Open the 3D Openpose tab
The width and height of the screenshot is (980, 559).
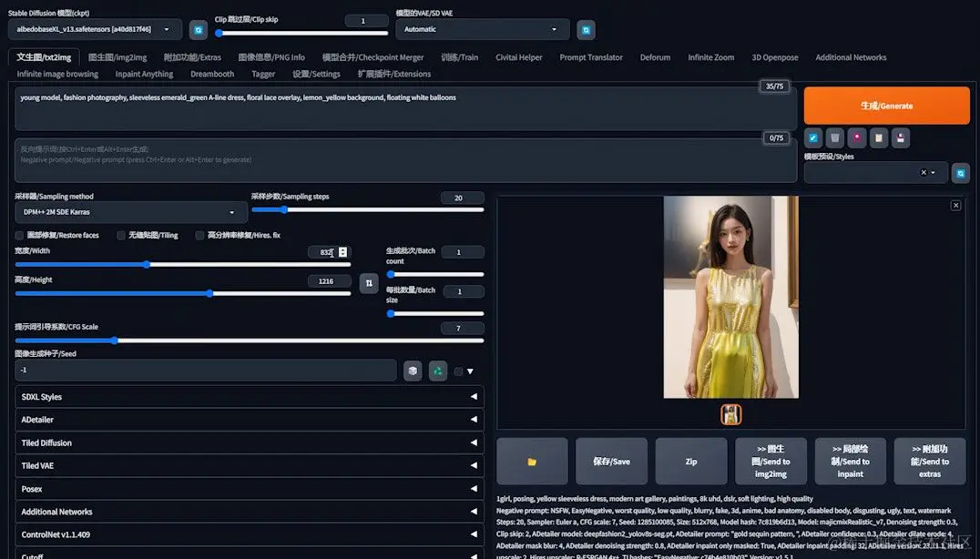775,57
